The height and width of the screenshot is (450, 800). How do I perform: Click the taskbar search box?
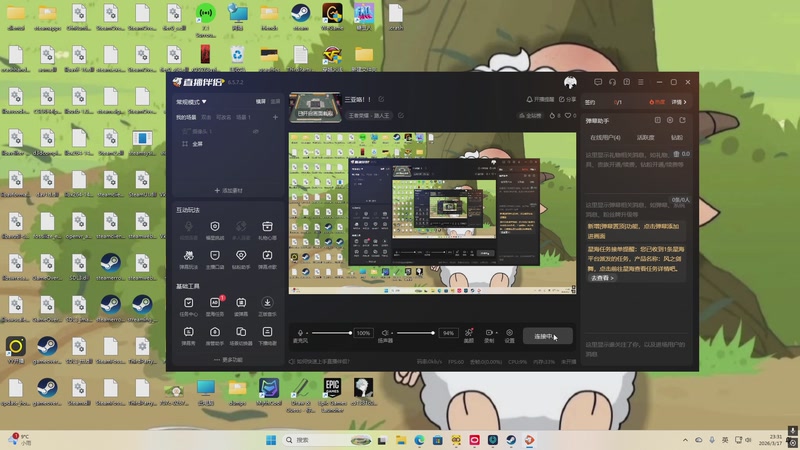coord(328,440)
